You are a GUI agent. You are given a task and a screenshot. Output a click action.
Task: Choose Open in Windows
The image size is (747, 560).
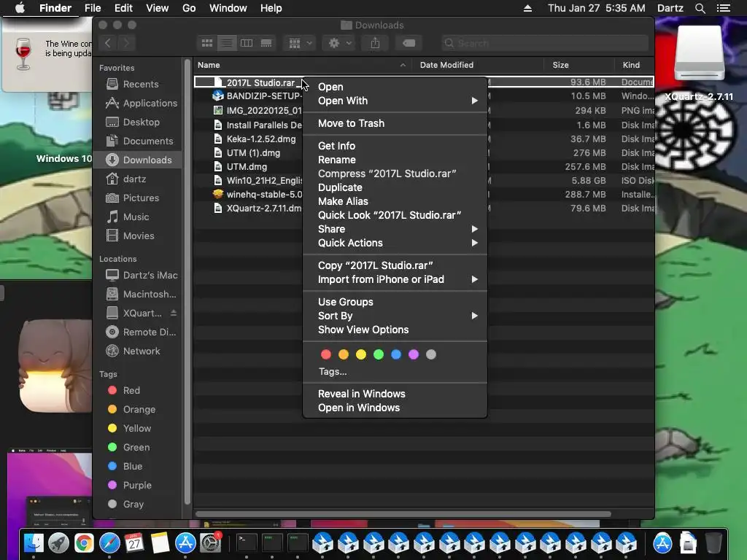(395, 408)
